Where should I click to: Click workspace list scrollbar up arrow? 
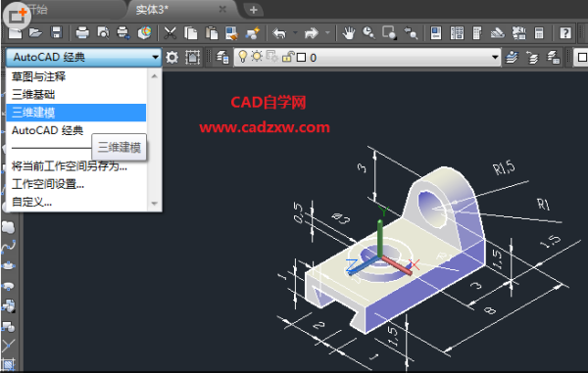(x=154, y=76)
